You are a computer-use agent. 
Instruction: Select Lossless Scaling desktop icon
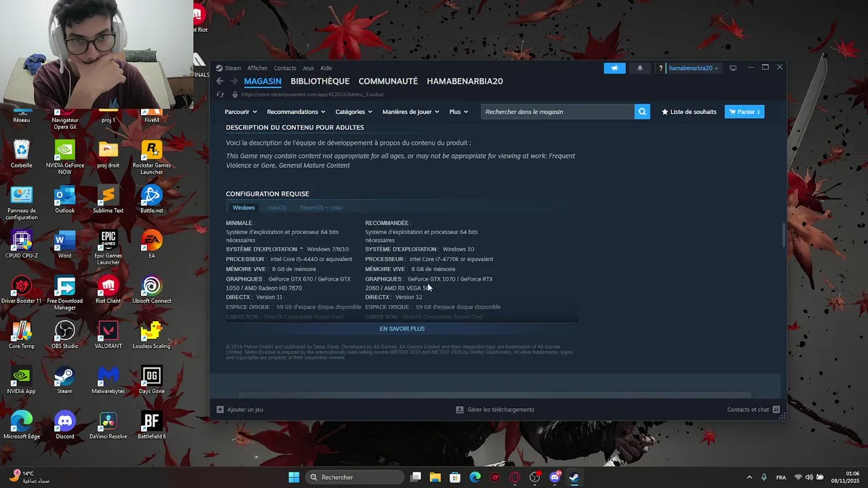tap(152, 335)
